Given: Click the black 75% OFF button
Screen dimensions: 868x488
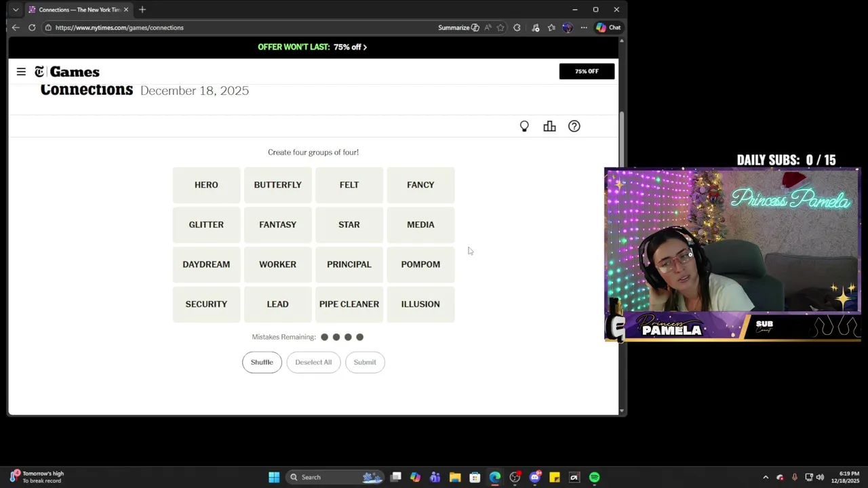Looking at the screenshot, I should click(587, 71).
